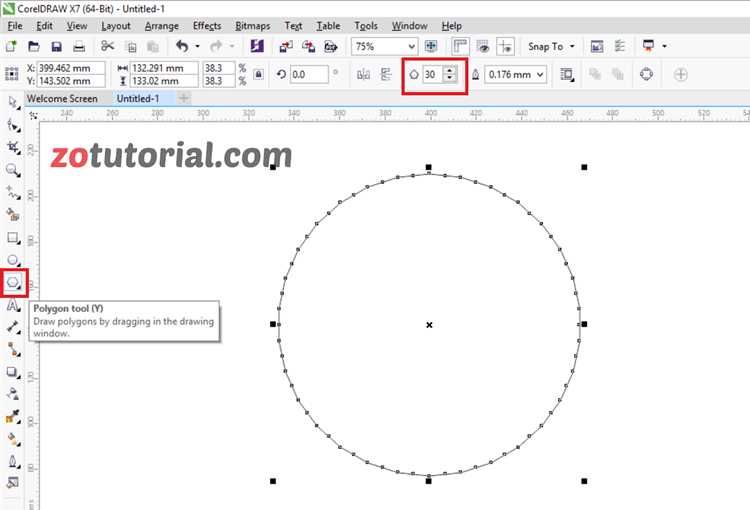Select the Crop tool
Screen dimensions: 750x510
[13, 147]
